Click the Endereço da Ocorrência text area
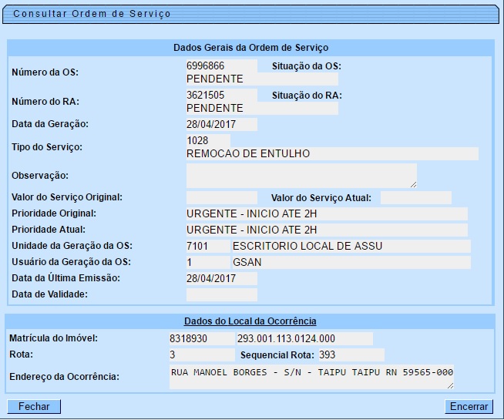504x420 pixels. click(x=311, y=376)
